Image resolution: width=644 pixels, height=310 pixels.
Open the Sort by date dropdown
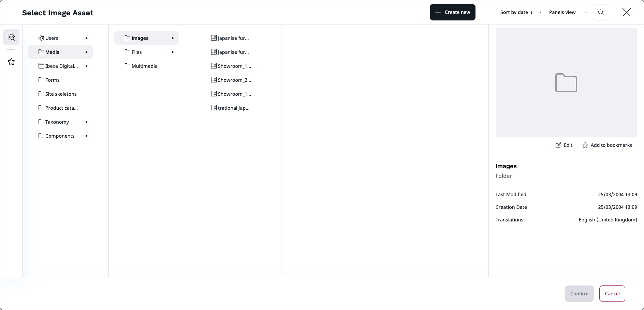[x=521, y=12]
